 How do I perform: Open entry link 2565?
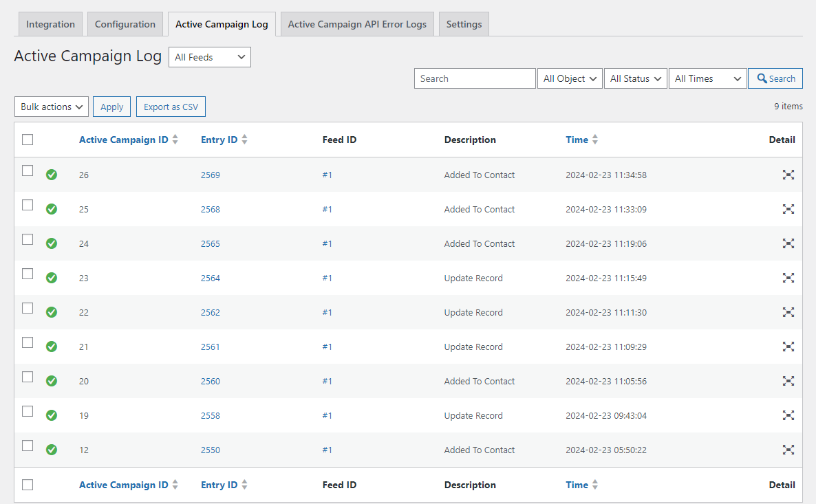point(211,243)
